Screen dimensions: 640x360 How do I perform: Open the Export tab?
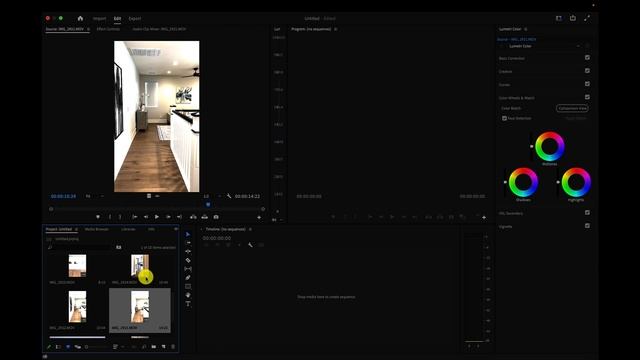(135, 18)
